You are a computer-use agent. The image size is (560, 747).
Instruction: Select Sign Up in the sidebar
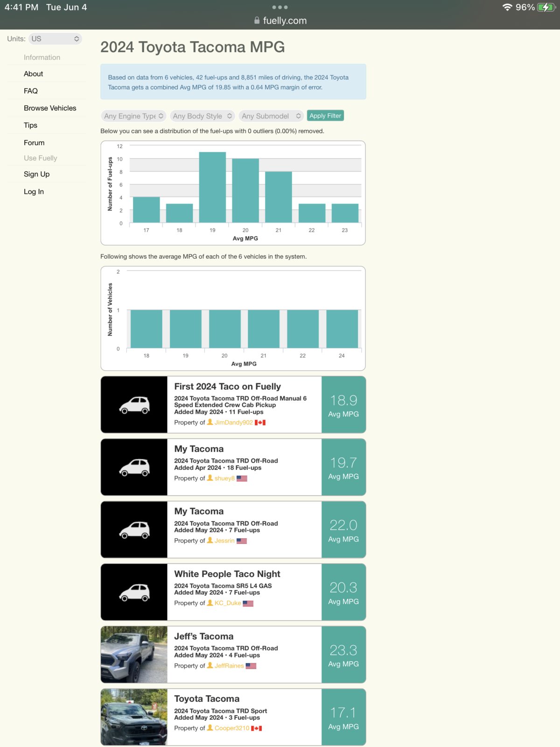point(36,174)
